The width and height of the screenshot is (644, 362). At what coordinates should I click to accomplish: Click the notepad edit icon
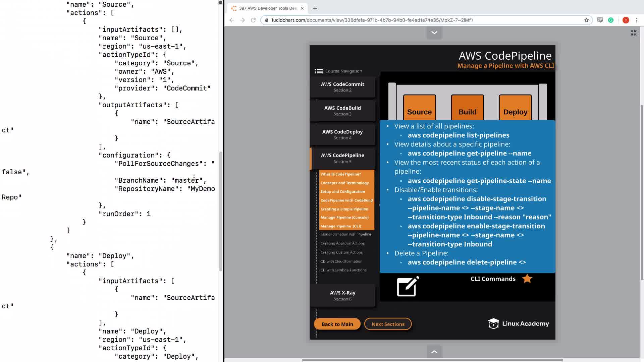pyautogui.click(x=408, y=287)
